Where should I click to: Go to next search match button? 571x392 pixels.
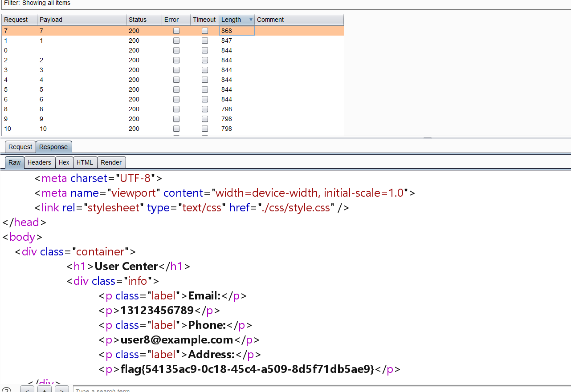[61, 390]
